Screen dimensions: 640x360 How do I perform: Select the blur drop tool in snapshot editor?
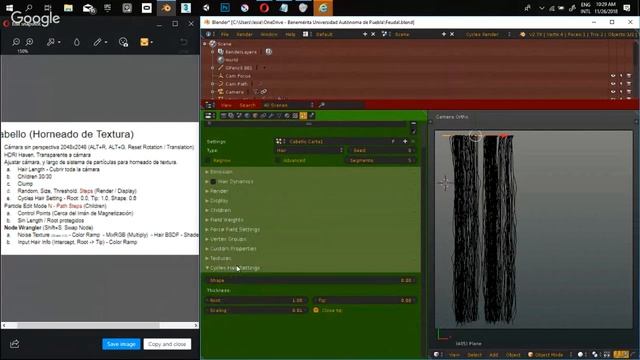pyautogui.click(x=77, y=42)
